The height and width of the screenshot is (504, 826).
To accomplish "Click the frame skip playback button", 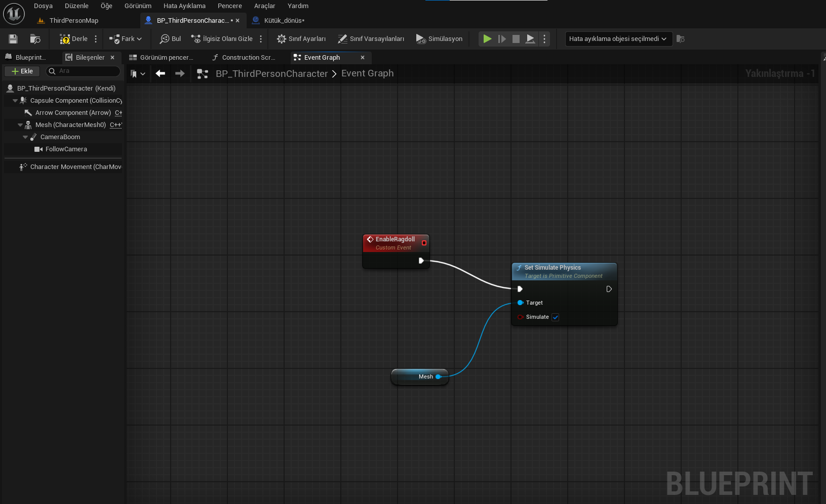I will [x=502, y=39].
